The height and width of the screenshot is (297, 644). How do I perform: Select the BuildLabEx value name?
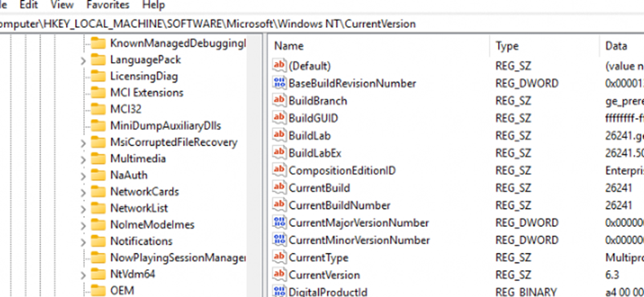315,153
